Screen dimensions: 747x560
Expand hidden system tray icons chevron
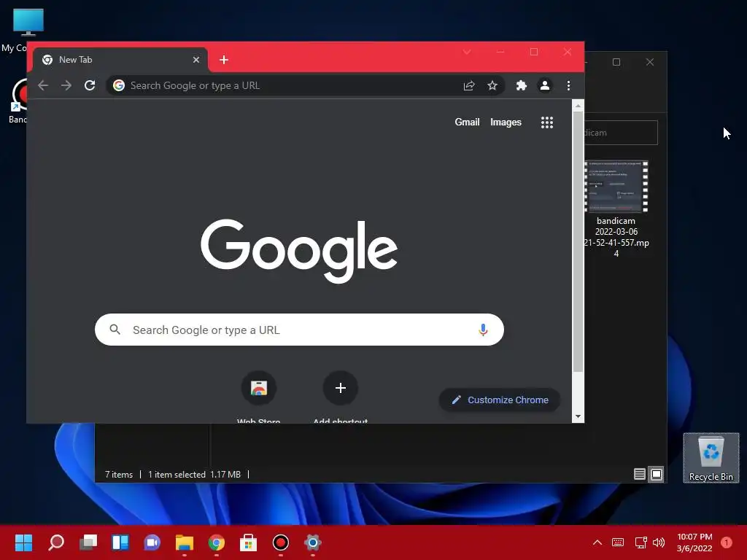click(x=597, y=542)
